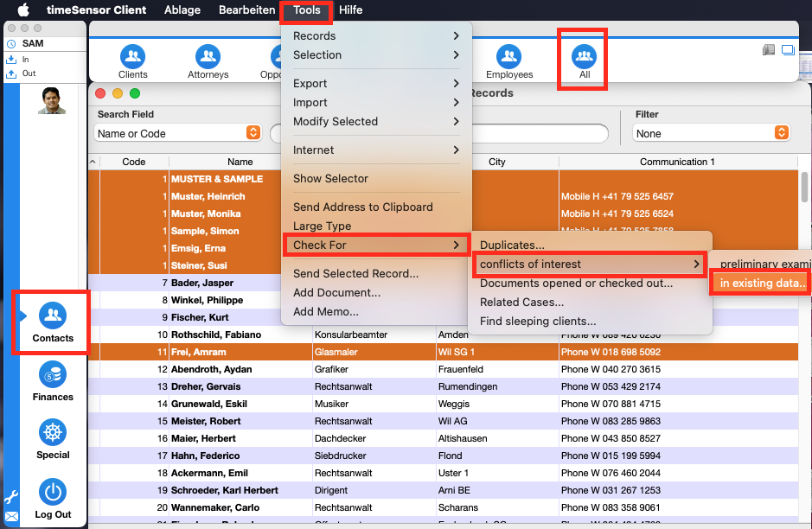Click the Log Out power icon
Image resolution: width=812 pixels, height=529 pixels.
pyautogui.click(x=53, y=492)
